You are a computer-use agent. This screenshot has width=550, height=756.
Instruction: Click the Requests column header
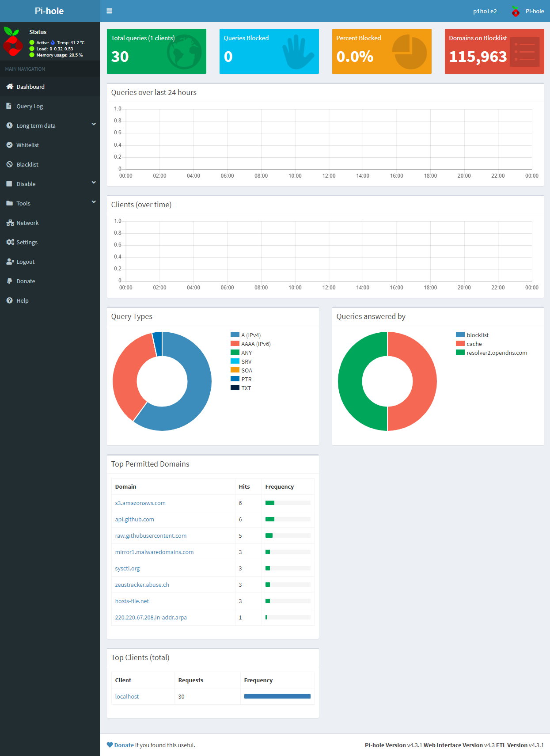[x=191, y=680]
